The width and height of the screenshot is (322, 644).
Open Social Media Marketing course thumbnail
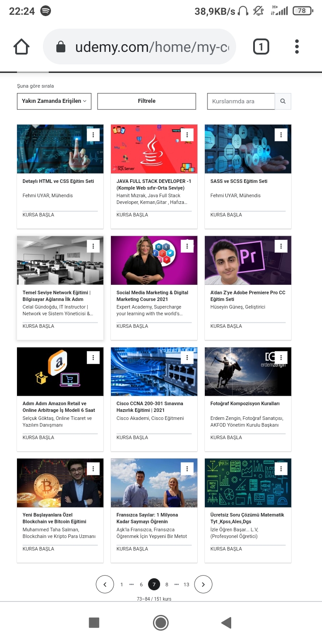pos(154,260)
